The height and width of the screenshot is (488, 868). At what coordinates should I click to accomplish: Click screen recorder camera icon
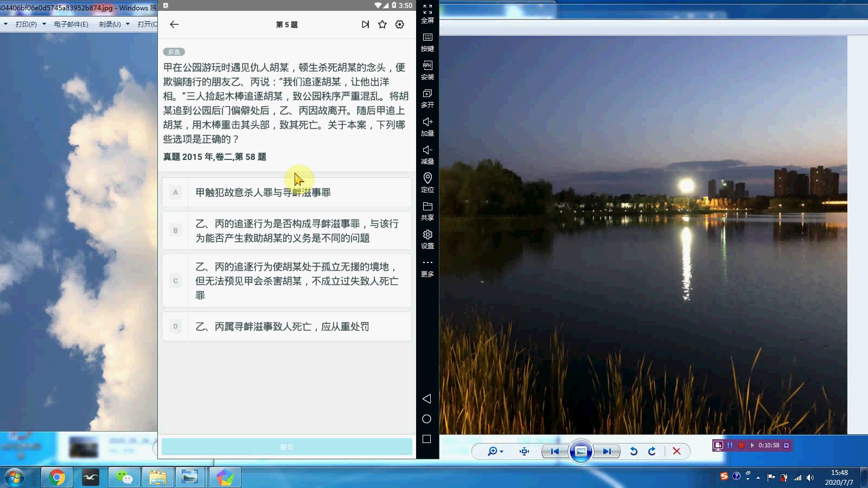point(718,445)
